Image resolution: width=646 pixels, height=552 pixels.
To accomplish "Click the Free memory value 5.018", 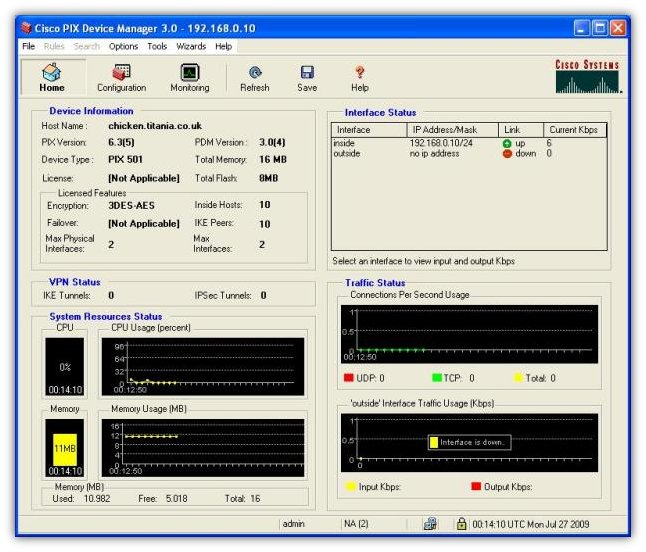I will [x=176, y=498].
